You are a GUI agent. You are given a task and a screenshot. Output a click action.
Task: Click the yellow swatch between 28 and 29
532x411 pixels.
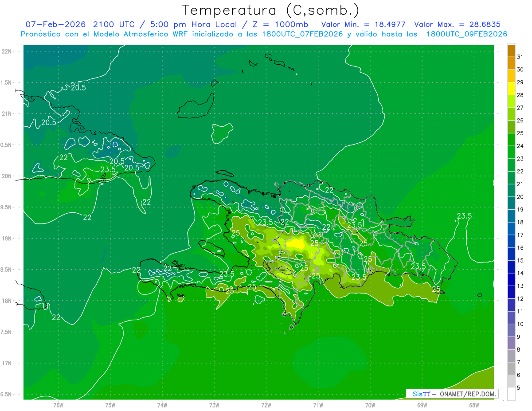click(511, 89)
